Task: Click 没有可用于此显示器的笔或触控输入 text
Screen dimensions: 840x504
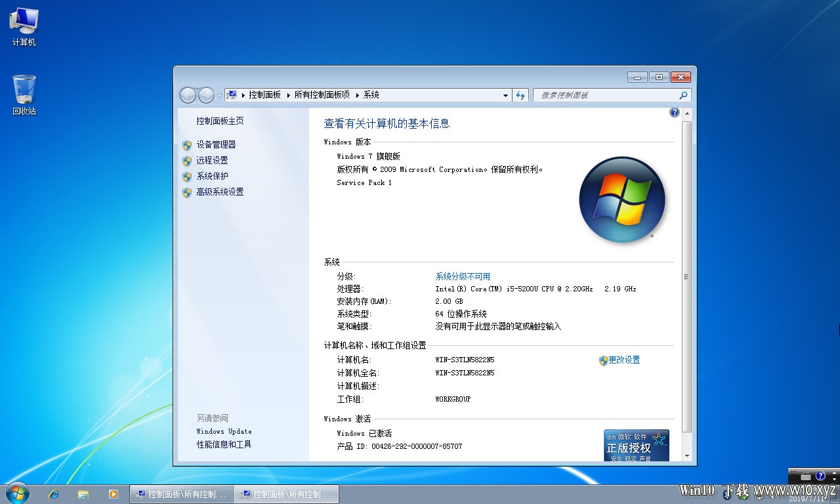Action: click(x=498, y=326)
